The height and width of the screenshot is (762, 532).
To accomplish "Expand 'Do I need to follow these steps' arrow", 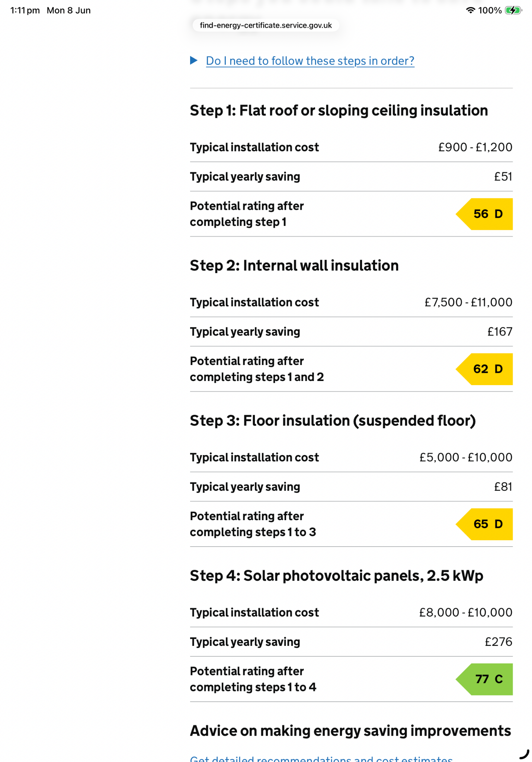I will click(194, 60).
